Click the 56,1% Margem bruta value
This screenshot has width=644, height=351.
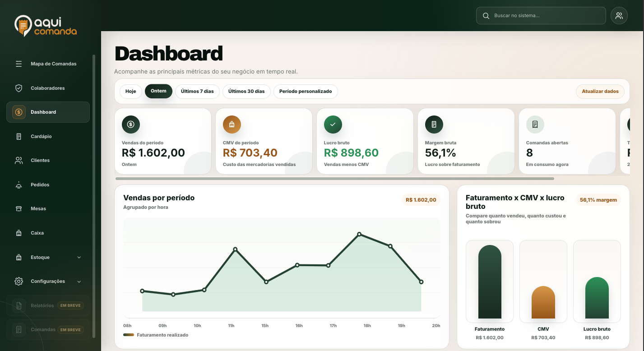(x=440, y=153)
